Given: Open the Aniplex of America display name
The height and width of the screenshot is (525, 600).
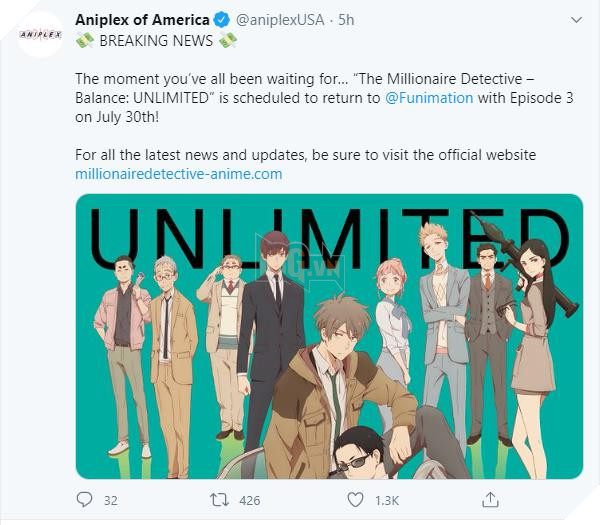Looking at the screenshot, I should pos(142,20).
